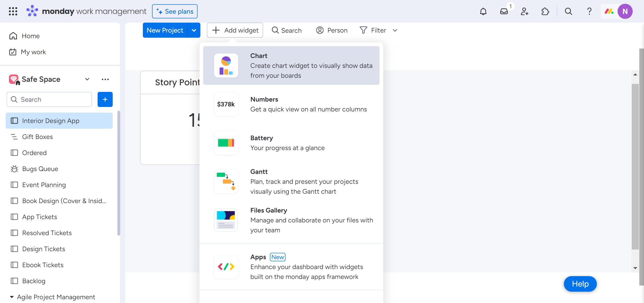Collapse the Agile Project Management folder
644x303 pixels.
coord(12,297)
